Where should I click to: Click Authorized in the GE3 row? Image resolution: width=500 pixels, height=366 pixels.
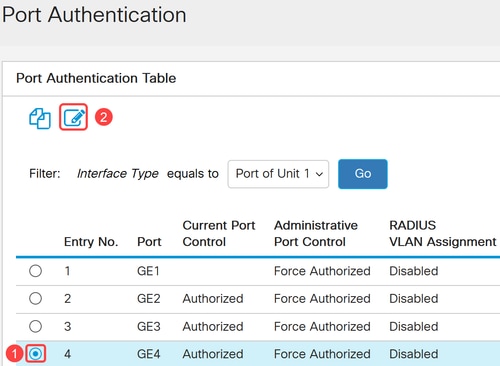coord(213,326)
